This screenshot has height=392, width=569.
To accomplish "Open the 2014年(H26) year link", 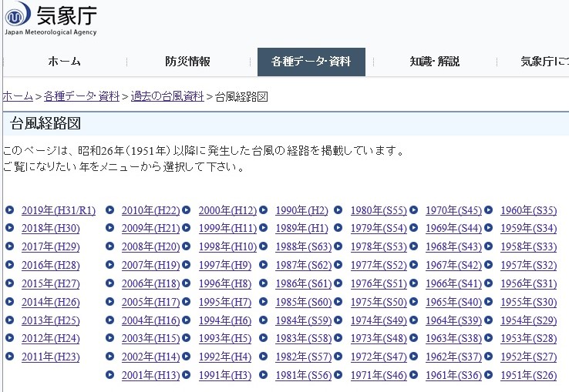I will point(50,302).
